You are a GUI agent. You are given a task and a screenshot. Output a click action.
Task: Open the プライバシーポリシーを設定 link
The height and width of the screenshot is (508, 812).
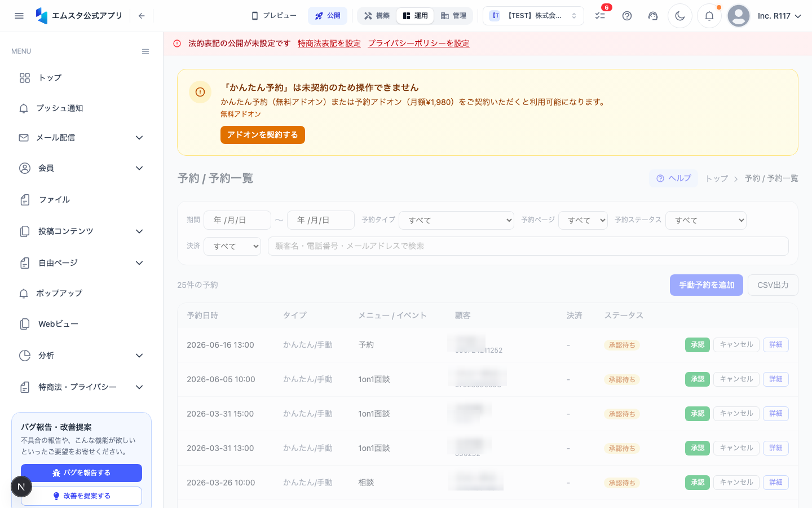tap(419, 43)
